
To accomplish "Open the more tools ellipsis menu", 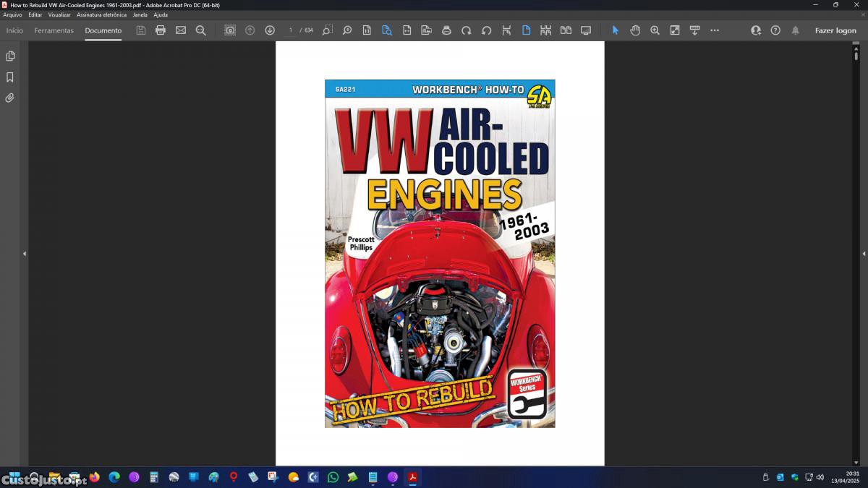I will [x=715, y=30].
